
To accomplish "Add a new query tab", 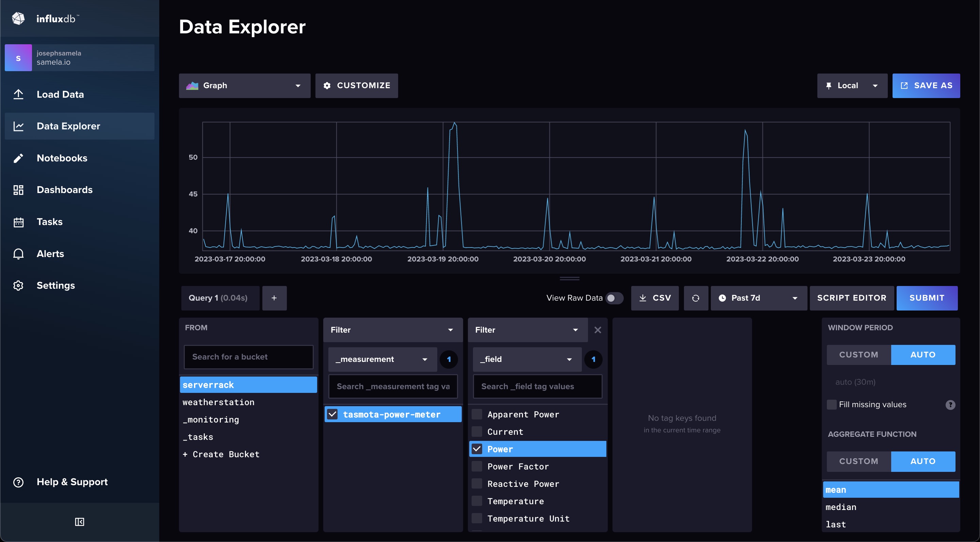I will point(274,298).
